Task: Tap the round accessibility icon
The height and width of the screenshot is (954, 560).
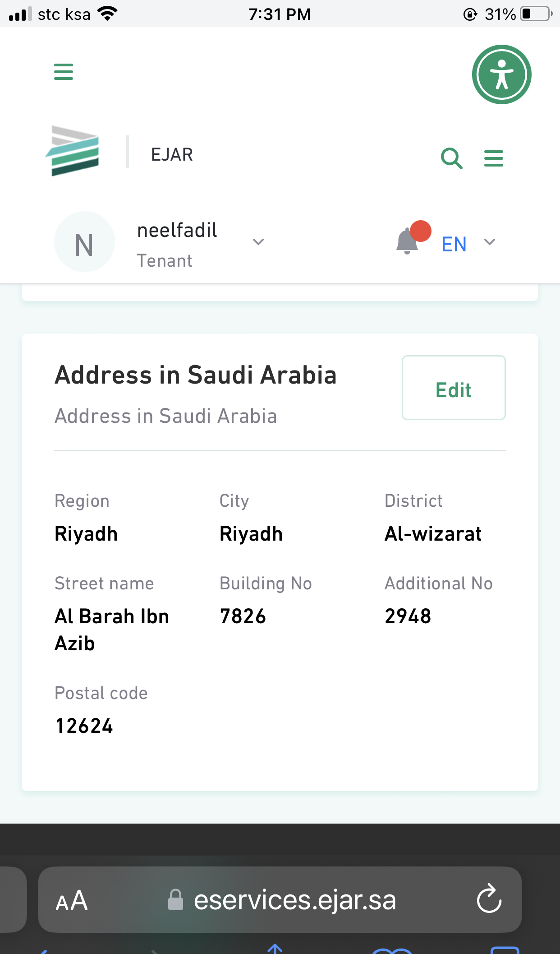Action: click(x=501, y=74)
